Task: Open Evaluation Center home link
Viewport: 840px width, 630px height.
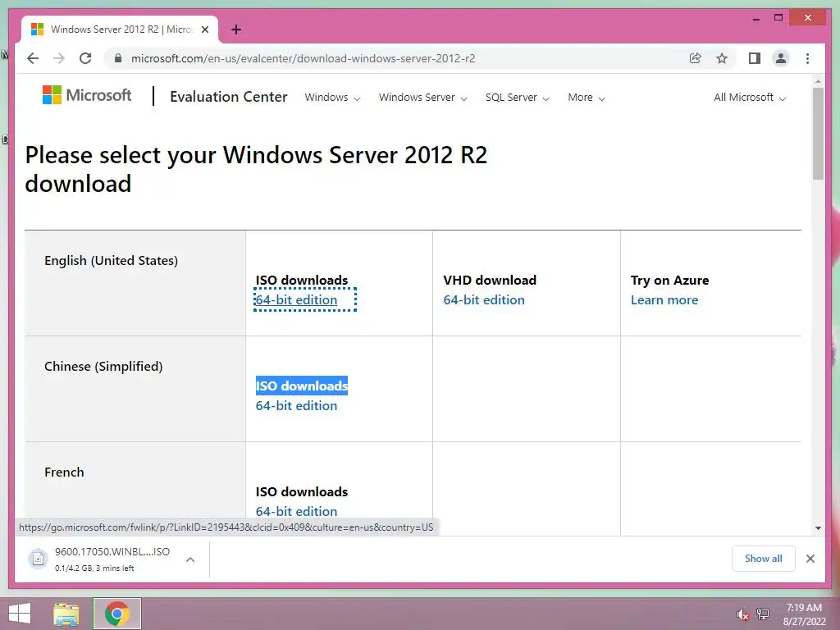Action: tap(229, 97)
